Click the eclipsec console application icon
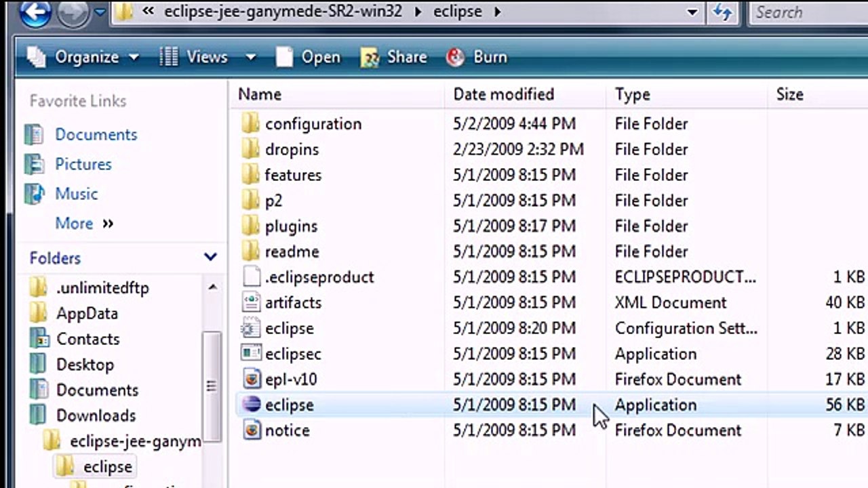Screen dimensions: 868x488 click(251, 353)
